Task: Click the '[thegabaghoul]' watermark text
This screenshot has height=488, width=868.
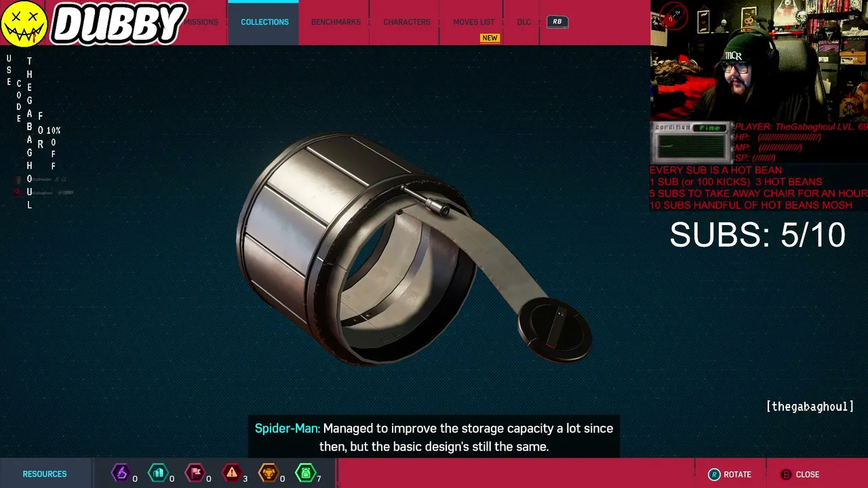Action: [x=810, y=406]
